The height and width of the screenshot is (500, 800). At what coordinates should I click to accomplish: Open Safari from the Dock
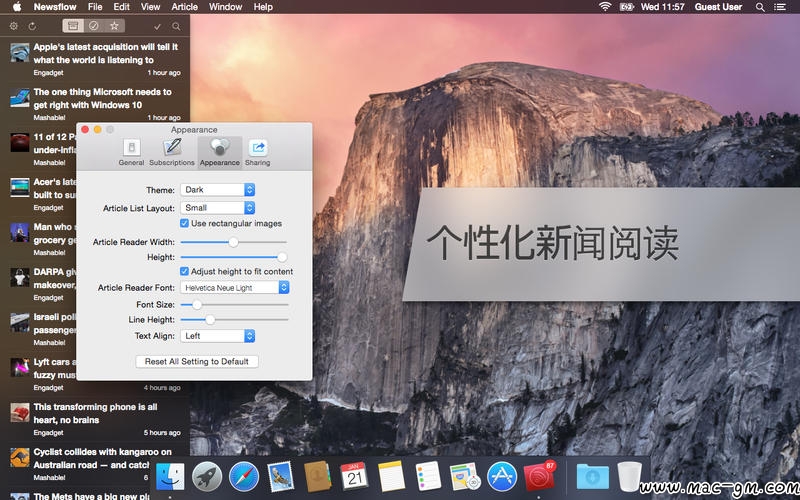[243, 477]
